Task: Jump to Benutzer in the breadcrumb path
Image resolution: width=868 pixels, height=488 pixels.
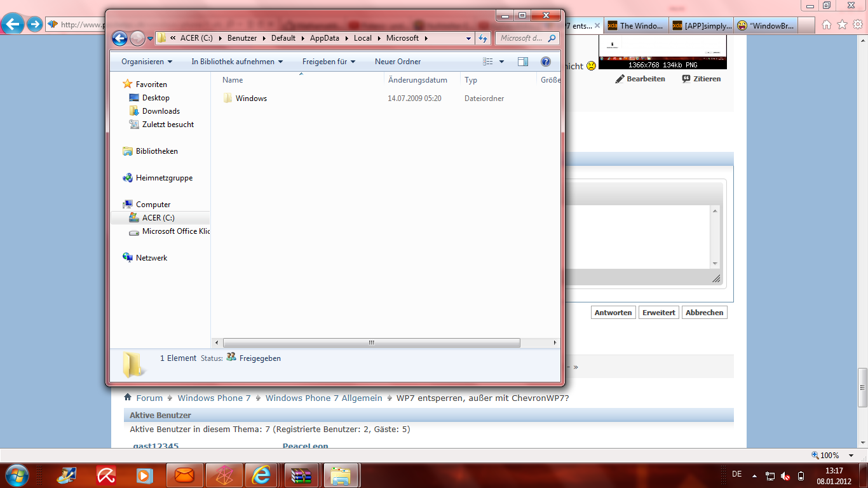Action: click(242, 38)
